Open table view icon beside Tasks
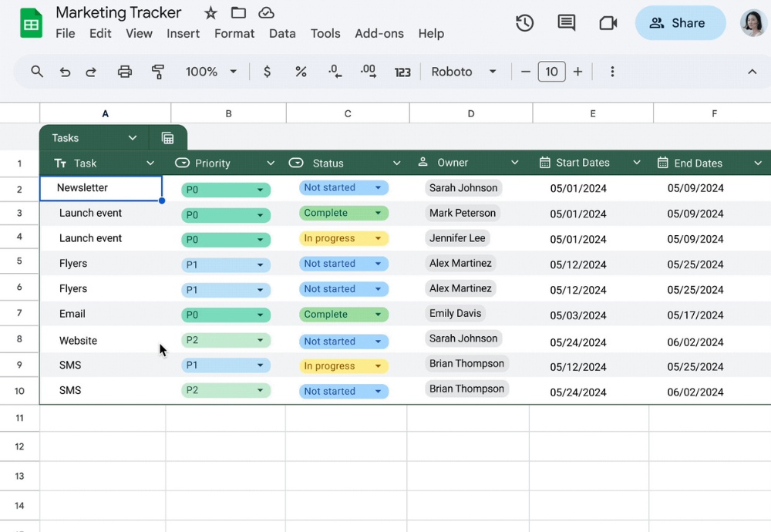 pyautogui.click(x=167, y=138)
